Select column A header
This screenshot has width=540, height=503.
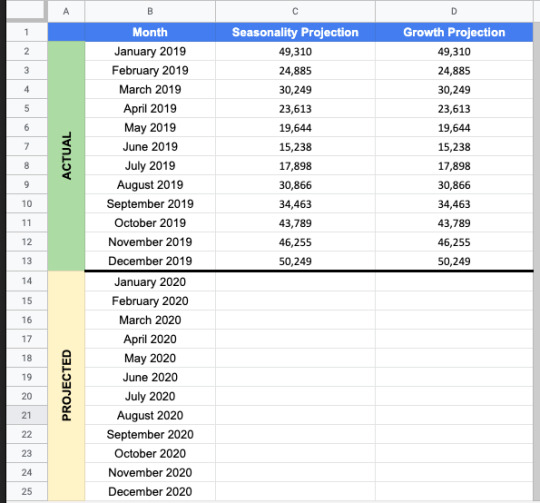pos(66,11)
